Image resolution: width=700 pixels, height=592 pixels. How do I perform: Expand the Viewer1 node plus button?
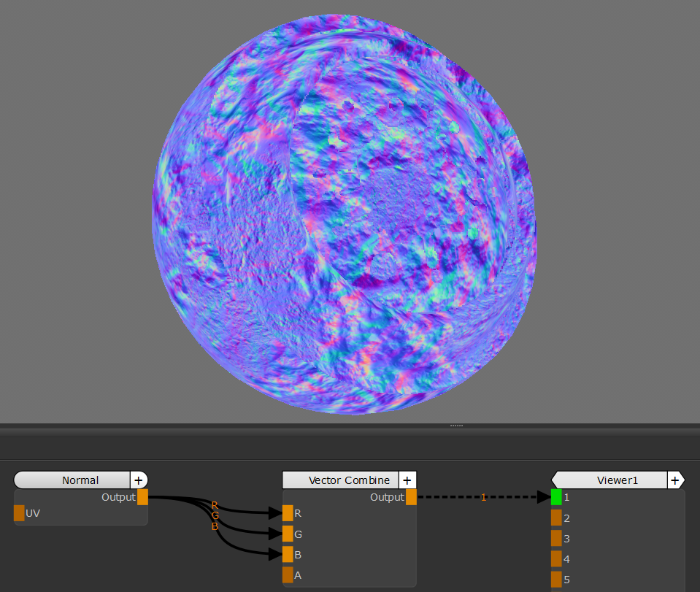tap(675, 480)
